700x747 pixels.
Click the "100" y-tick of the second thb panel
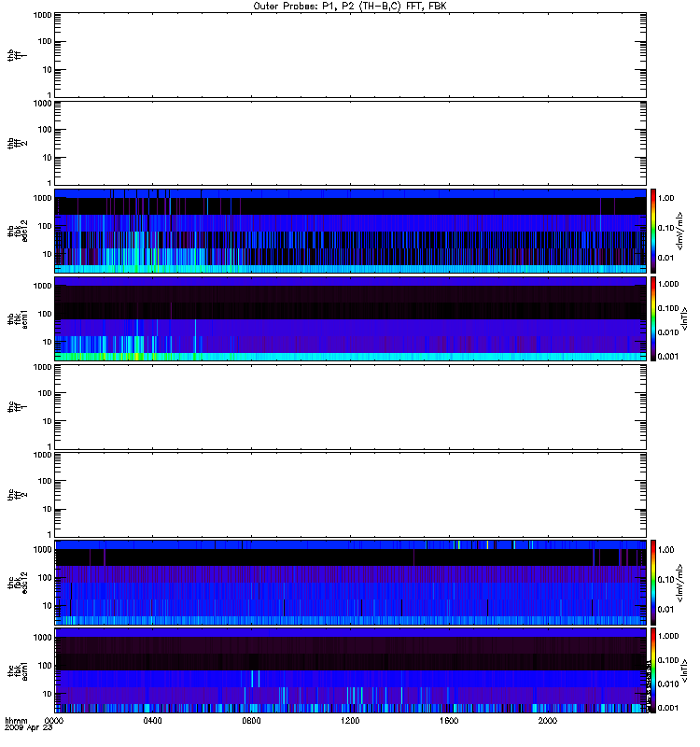click(x=45, y=130)
